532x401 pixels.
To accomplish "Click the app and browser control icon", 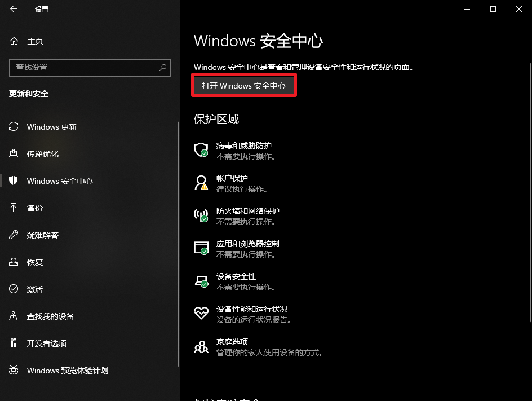I will coord(201,248).
